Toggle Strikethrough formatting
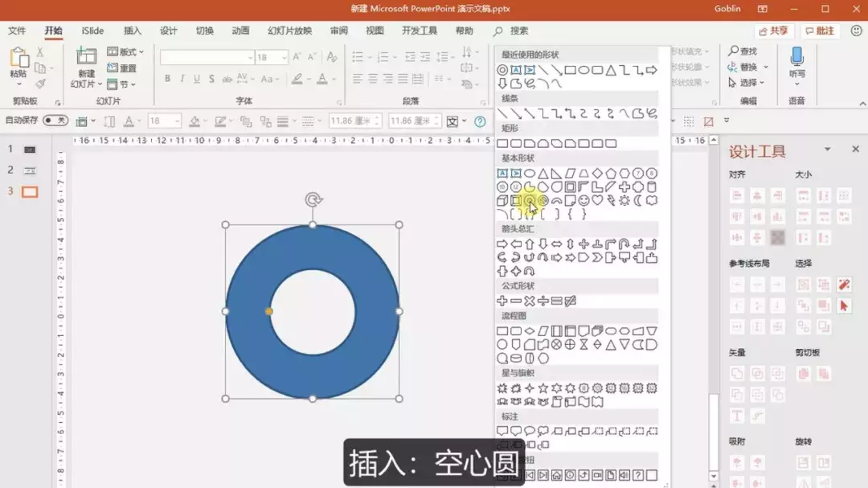The width and height of the screenshot is (868, 488). pos(227,80)
